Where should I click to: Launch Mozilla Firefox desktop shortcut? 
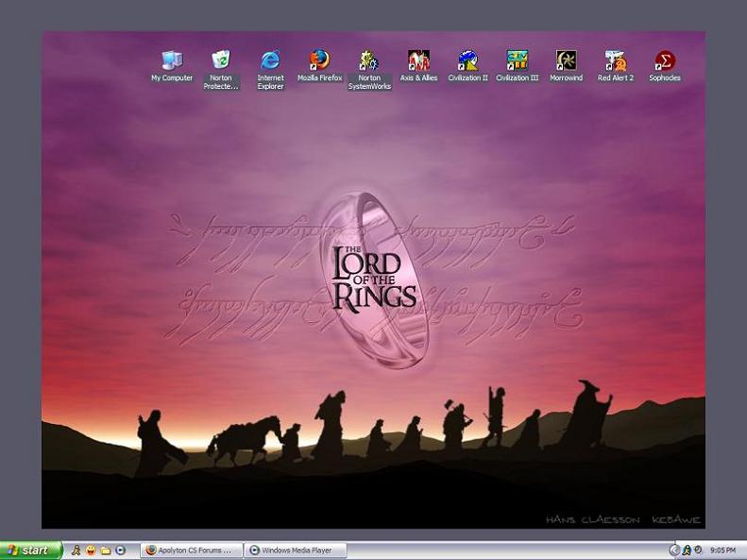pyautogui.click(x=319, y=62)
